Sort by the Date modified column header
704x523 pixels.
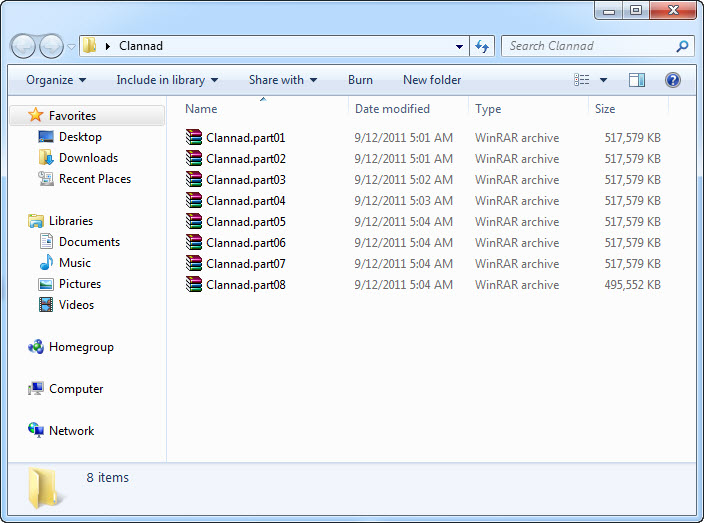[x=408, y=109]
